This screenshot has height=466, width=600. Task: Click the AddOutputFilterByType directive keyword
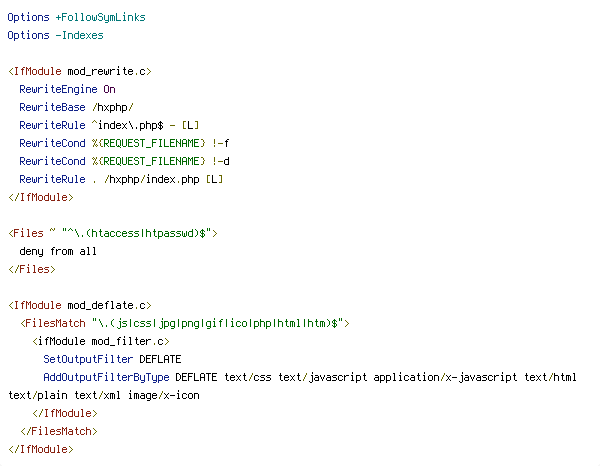106,377
